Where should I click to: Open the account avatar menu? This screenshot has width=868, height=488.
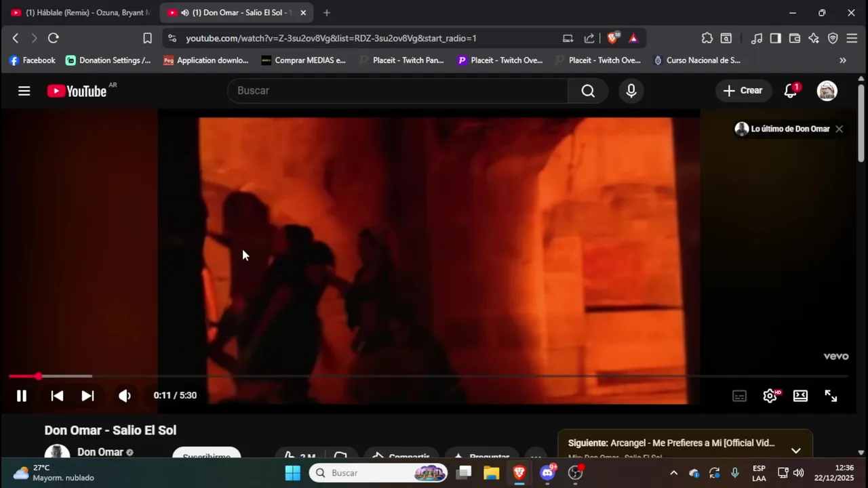pos(827,91)
